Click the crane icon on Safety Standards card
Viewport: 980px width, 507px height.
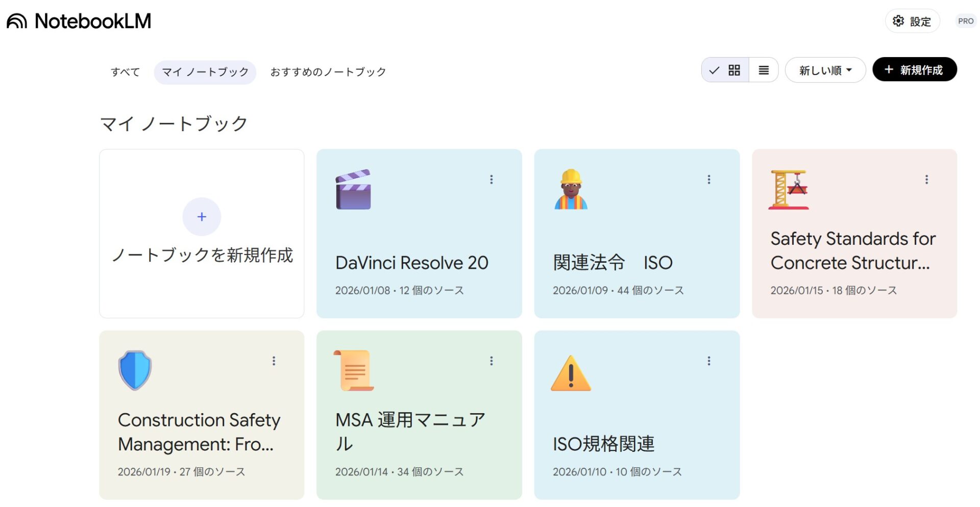(x=789, y=190)
